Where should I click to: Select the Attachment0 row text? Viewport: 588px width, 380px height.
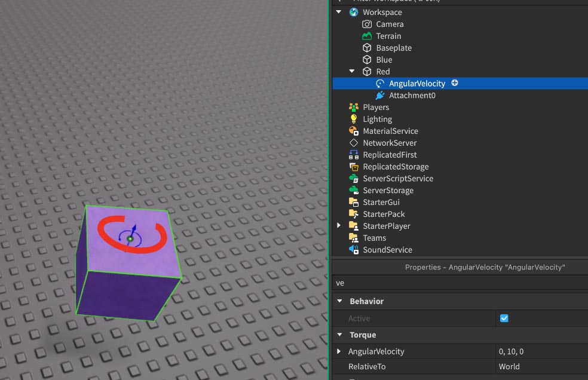tap(412, 95)
